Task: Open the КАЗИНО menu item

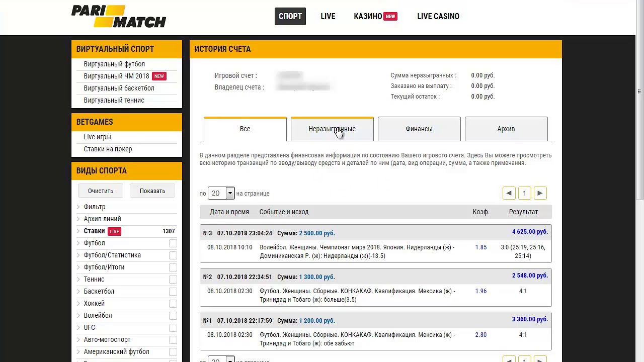Action: tap(368, 16)
